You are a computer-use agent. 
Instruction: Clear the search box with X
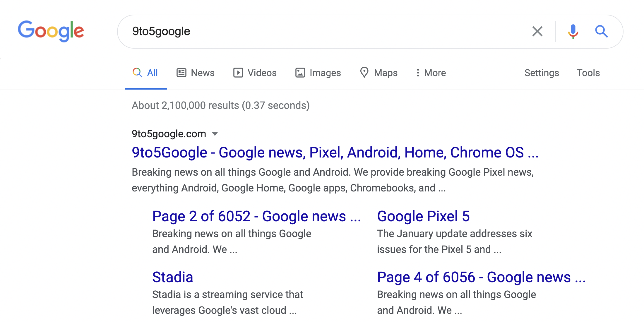pos(537,31)
